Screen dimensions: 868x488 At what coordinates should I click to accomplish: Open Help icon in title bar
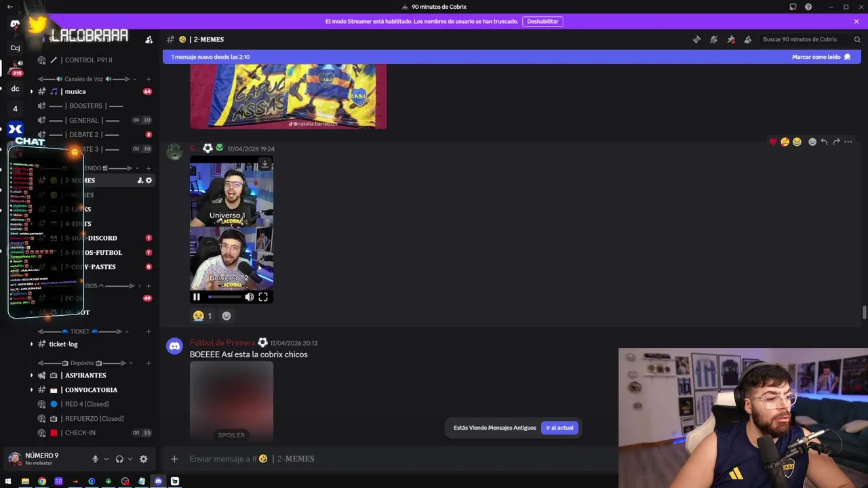(x=808, y=7)
